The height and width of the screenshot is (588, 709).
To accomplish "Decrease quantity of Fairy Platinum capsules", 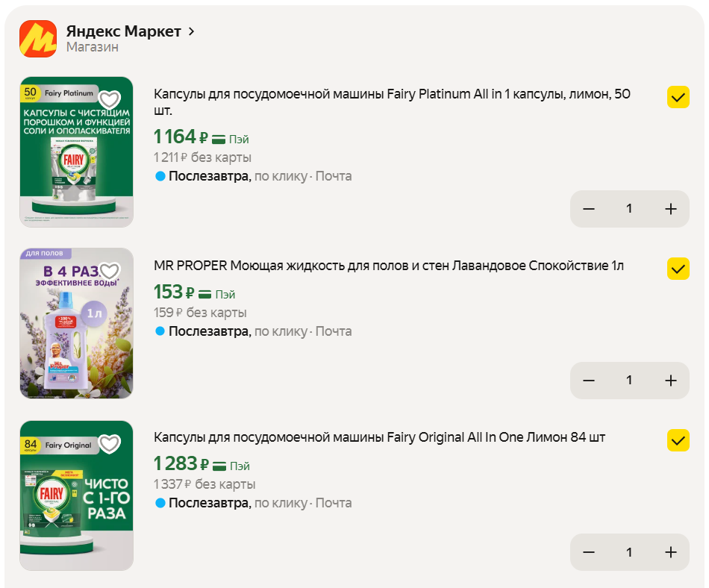I will click(x=589, y=209).
